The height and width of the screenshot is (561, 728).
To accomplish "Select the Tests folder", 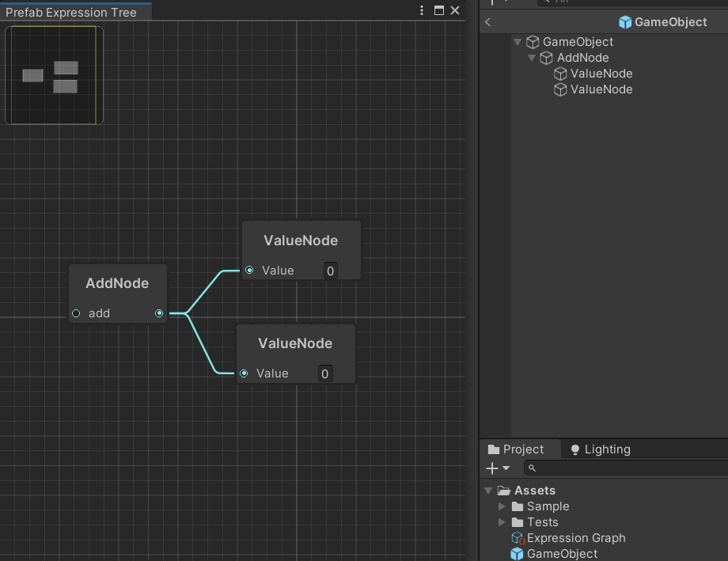I will point(542,522).
